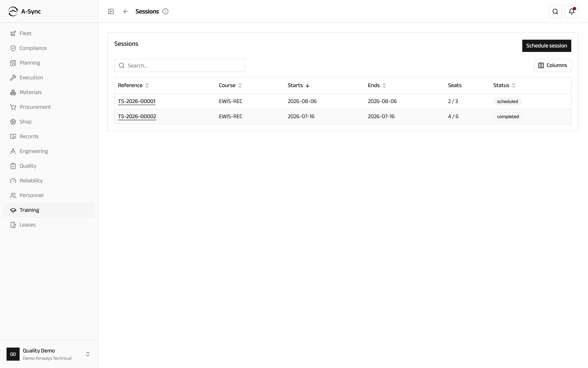This screenshot has width=588, height=368.
Task: Click the Seats column header
Action: (455, 85)
